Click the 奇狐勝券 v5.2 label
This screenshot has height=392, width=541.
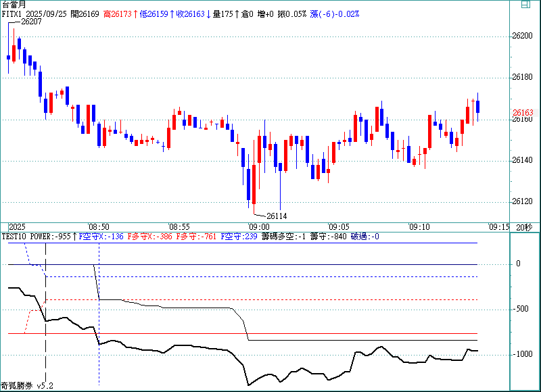coord(27,386)
